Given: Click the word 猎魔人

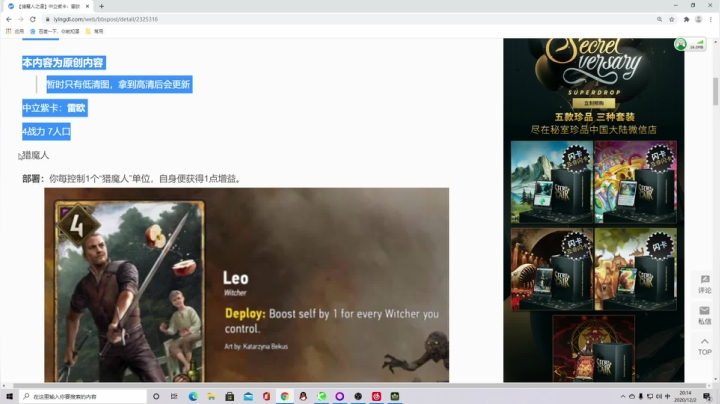Looking at the screenshot, I should 36,155.
